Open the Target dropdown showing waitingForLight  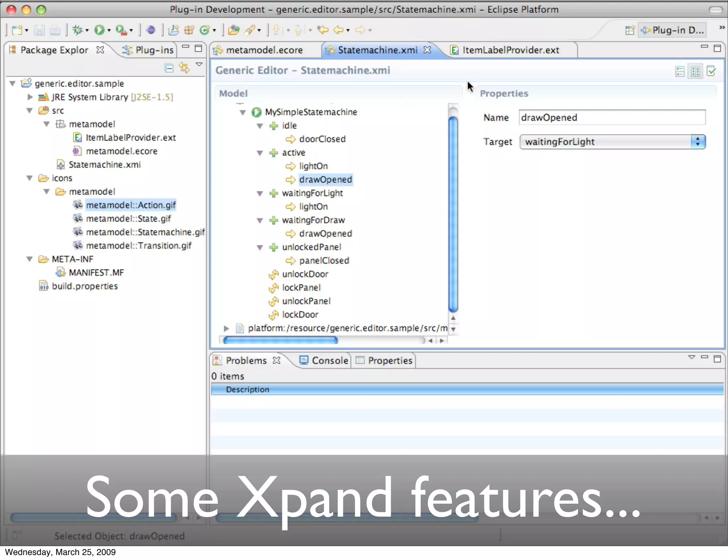click(612, 142)
